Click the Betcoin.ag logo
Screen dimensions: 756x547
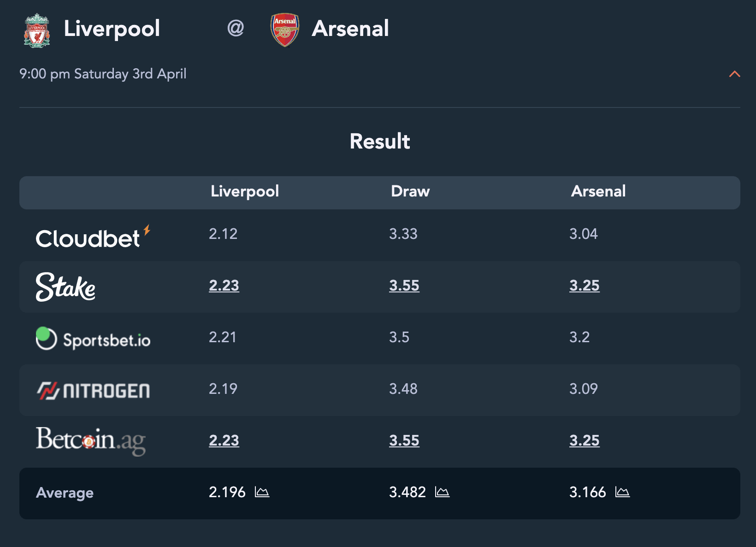pyautogui.click(x=91, y=440)
